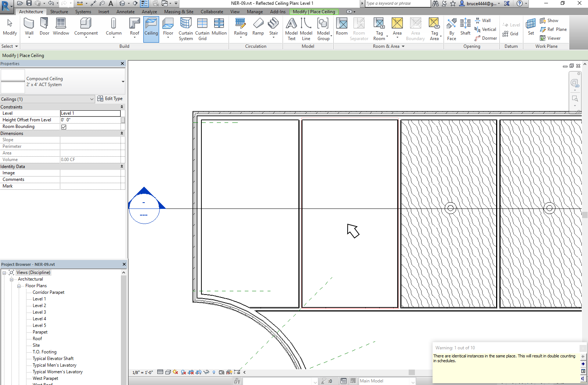Open the Model Text tool
Viewport: 588px width, 385px height.
[291, 29]
